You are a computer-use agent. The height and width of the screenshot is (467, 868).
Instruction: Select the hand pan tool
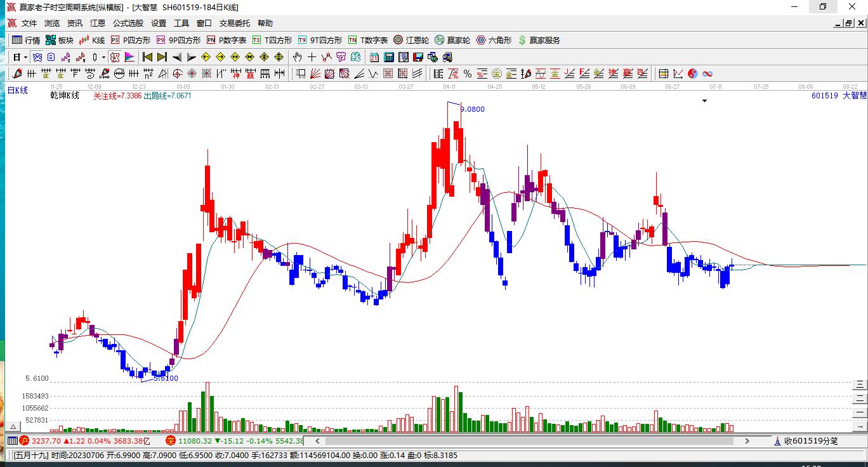coord(297,57)
